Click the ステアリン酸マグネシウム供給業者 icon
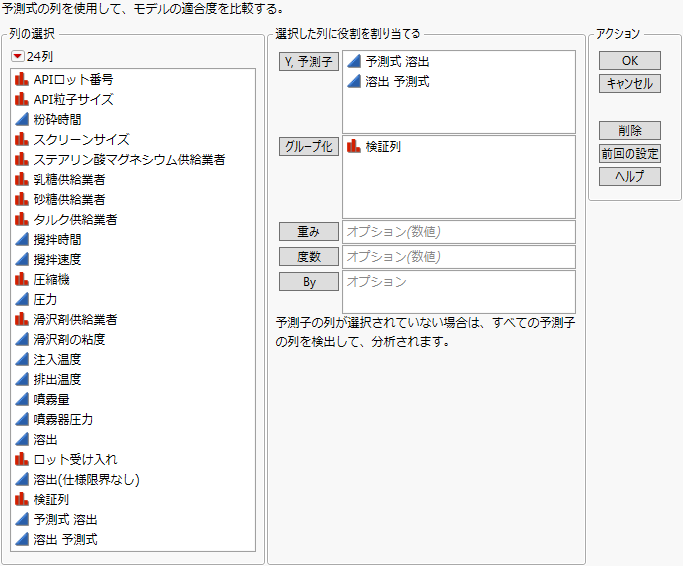The height and width of the screenshot is (566, 683). [22, 159]
